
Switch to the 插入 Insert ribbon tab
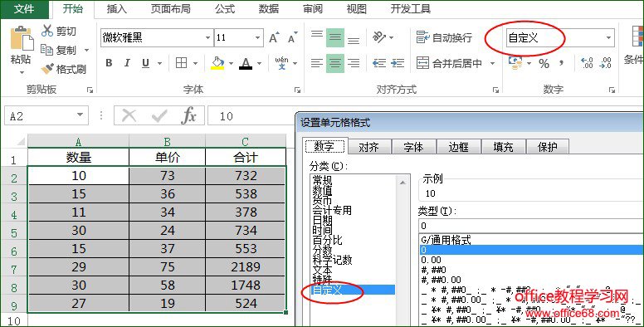117,8
